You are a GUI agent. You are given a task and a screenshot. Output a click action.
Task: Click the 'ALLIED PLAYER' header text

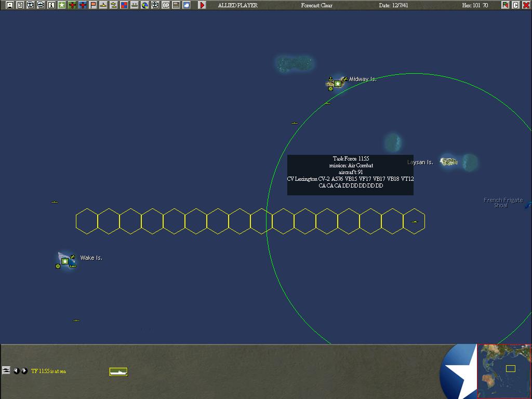point(238,5)
